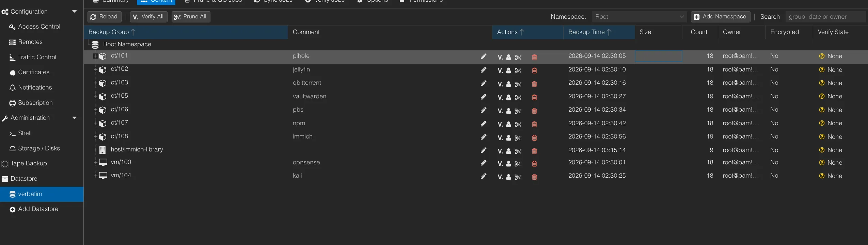Open Traffic Control in the sidebar
The image size is (868, 245).
(x=37, y=57)
